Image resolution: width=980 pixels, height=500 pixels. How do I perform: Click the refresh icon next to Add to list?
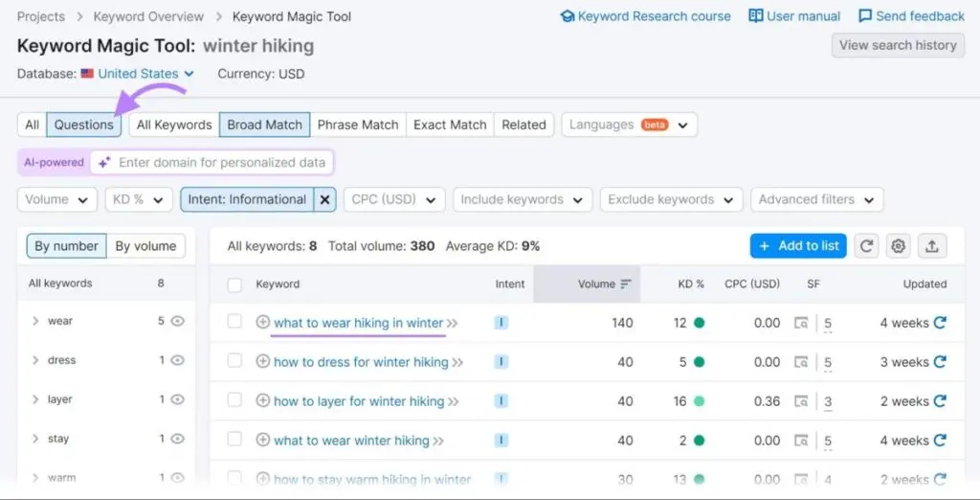[866, 246]
